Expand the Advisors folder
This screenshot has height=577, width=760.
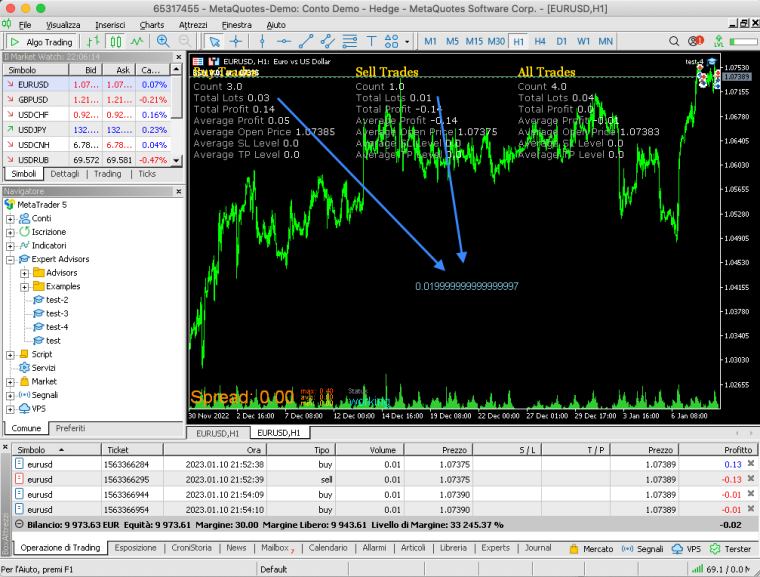[24, 273]
